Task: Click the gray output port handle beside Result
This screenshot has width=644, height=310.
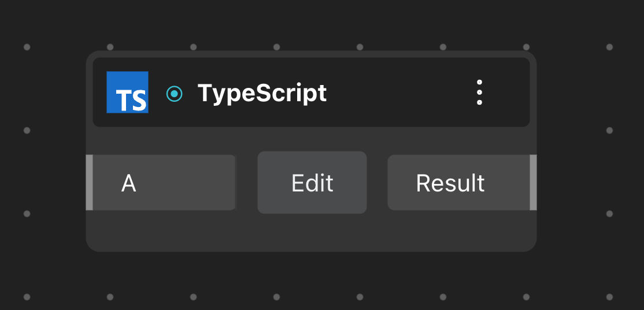Action: pos(534,183)
